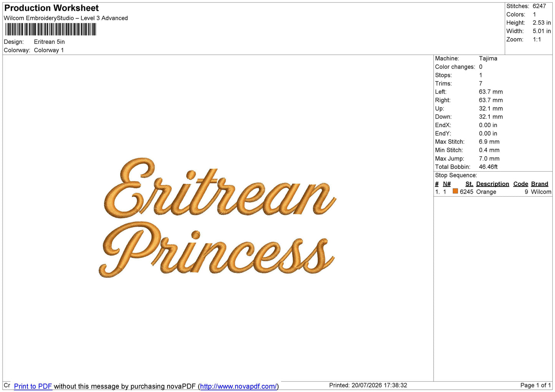
Task: Click the 'Description' column header
Action: (x=492, y=184)
